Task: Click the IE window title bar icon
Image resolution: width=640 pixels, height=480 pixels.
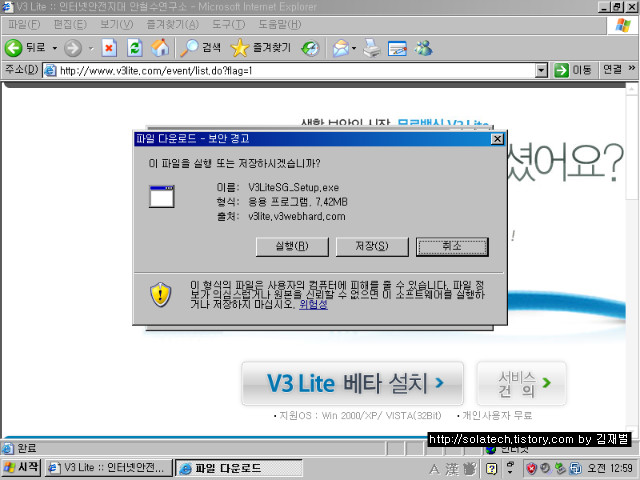Action: pyautogui.click(x=8, y=7)
